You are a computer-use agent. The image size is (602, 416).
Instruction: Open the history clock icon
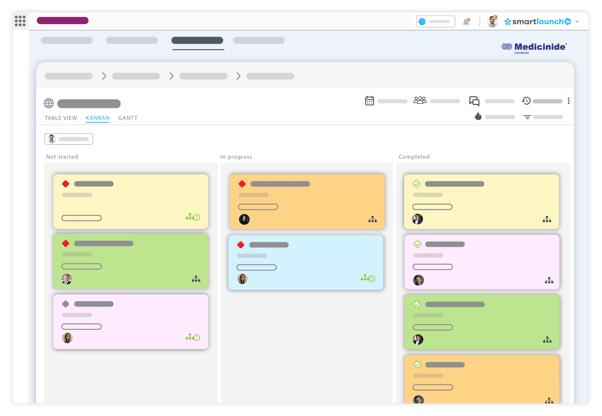tap(526, 101)
